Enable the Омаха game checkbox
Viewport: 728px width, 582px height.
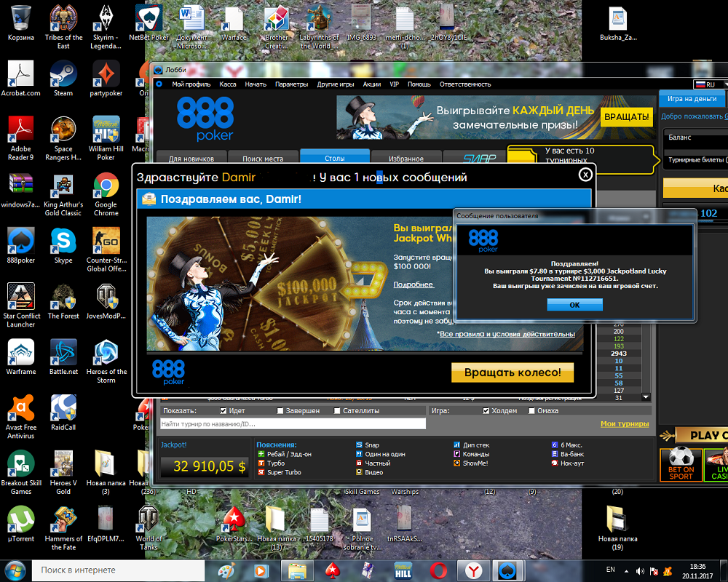pos(531,411)
